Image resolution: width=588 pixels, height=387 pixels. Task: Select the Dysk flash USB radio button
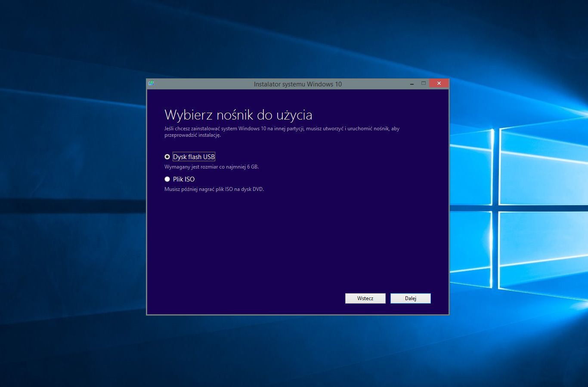tap(167, 157)
